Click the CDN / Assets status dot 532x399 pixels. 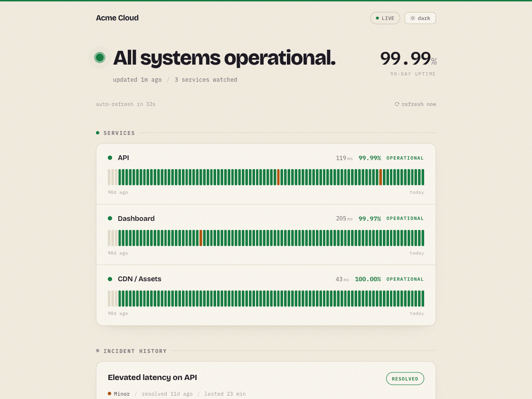110,279
